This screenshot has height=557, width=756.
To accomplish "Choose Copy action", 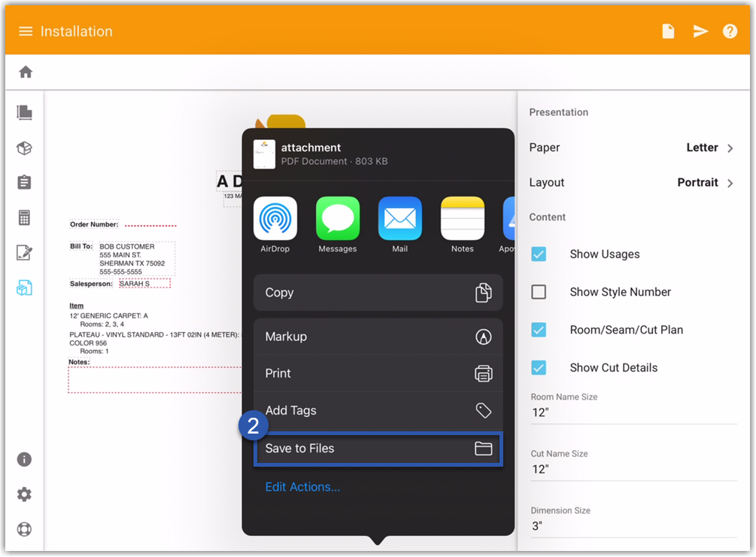I will point(378,293).
